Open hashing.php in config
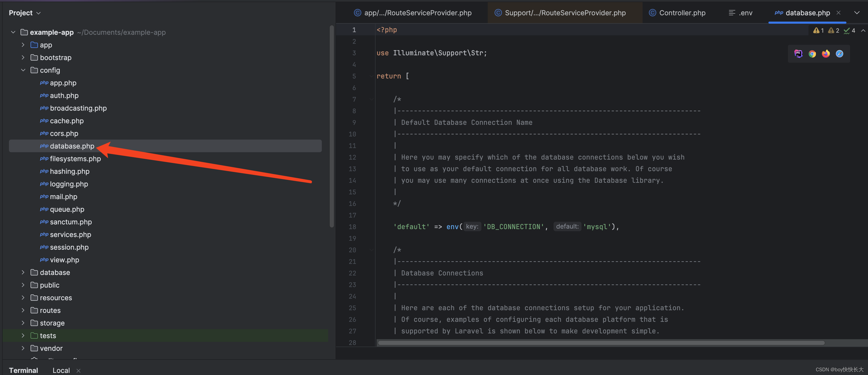Screen dimensions: 868x375 click(x=70, y=171)
